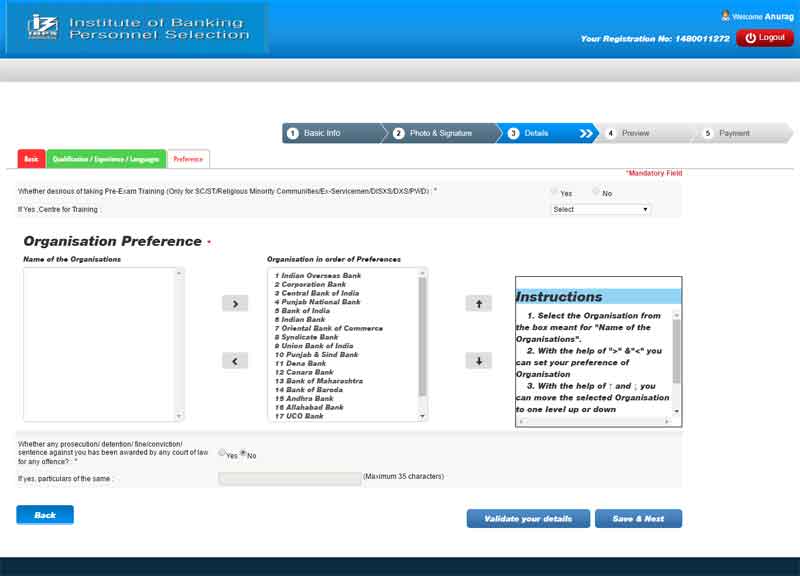Click the IBPS logo icon
Image resolution: width=800 pixels, height=576 pixels.
click(x=42, y=27)
